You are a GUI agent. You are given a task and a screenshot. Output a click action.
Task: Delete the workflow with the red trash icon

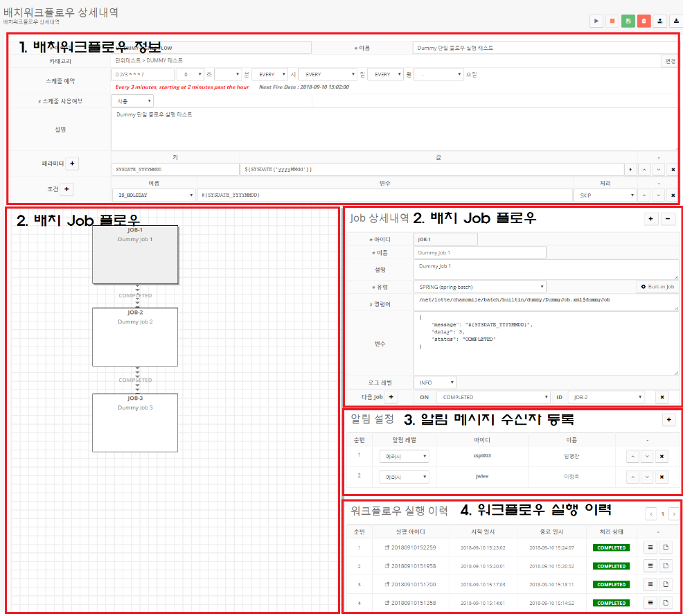[644, 21]
